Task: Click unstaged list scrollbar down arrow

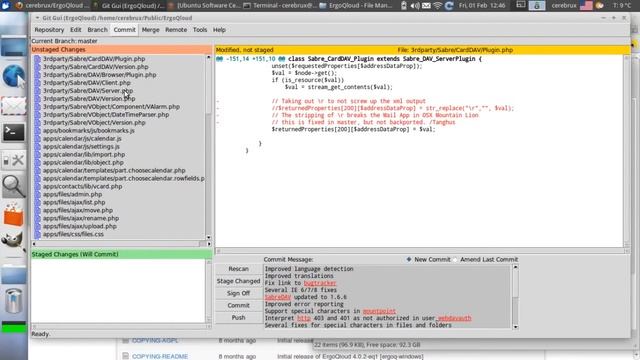Action: point(209,237)
